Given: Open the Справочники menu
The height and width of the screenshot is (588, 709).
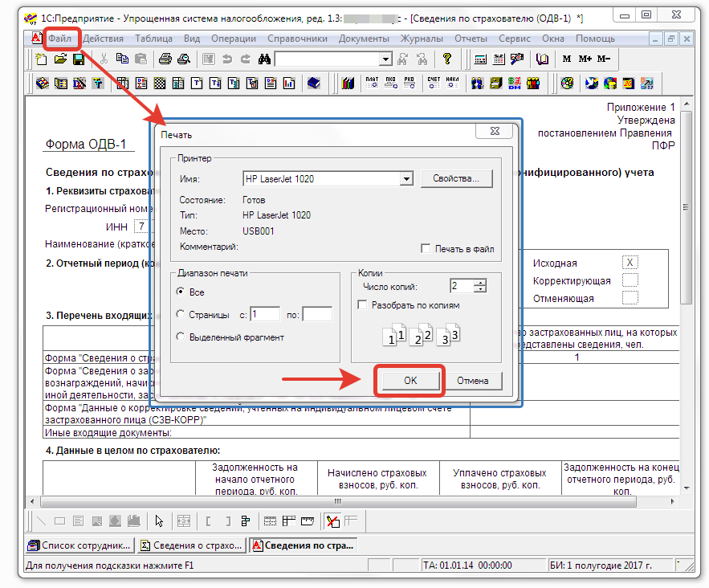Looking at the screenshot, I should tap(297, 39).
